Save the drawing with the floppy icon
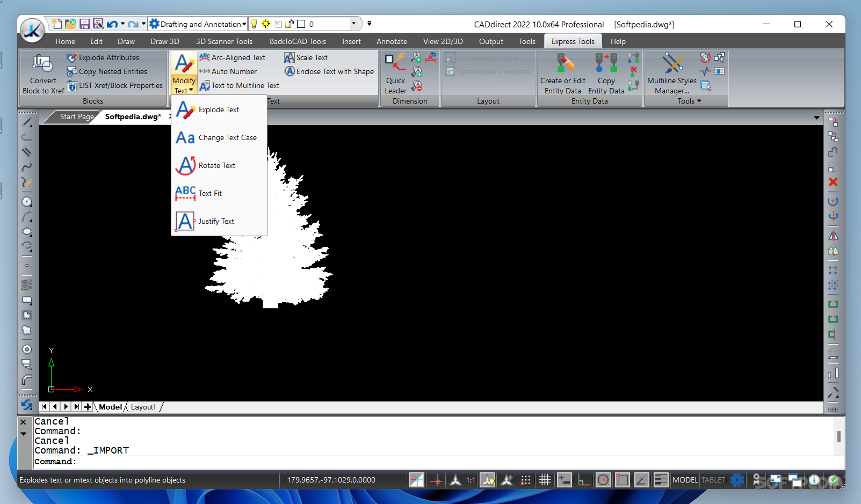 pyautogui.click(x=84, y=24)
